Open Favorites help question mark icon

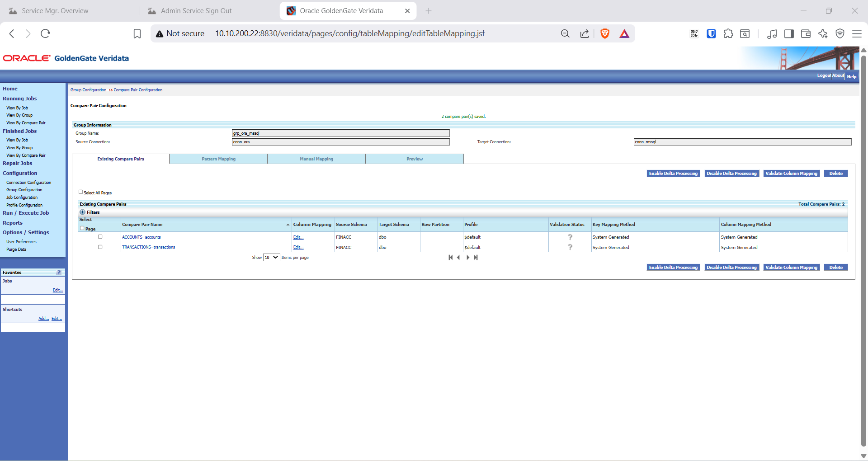click(x=59, y=273)
